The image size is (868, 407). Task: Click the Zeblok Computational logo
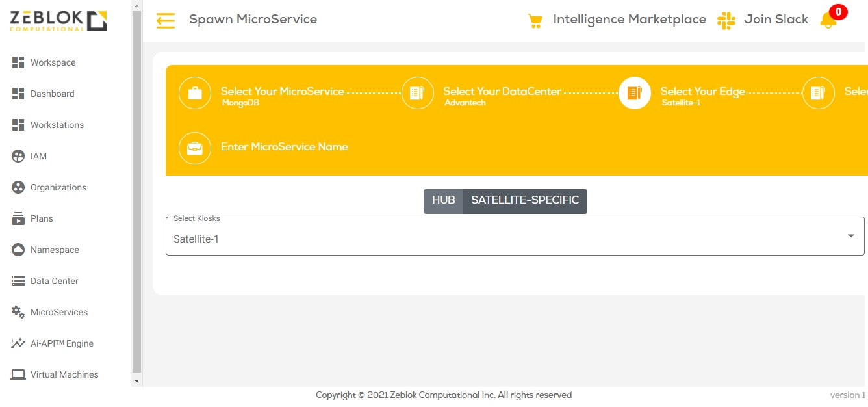point(58,21)
